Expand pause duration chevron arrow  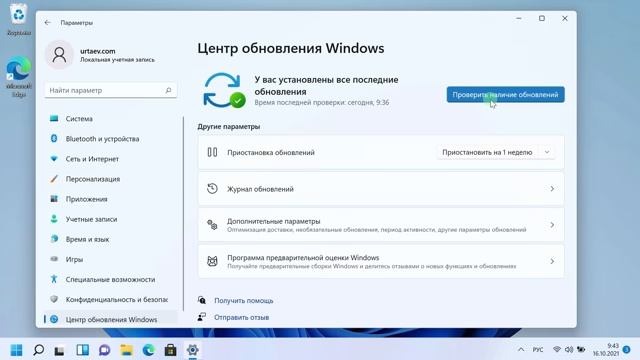click(x=547, y=152)
